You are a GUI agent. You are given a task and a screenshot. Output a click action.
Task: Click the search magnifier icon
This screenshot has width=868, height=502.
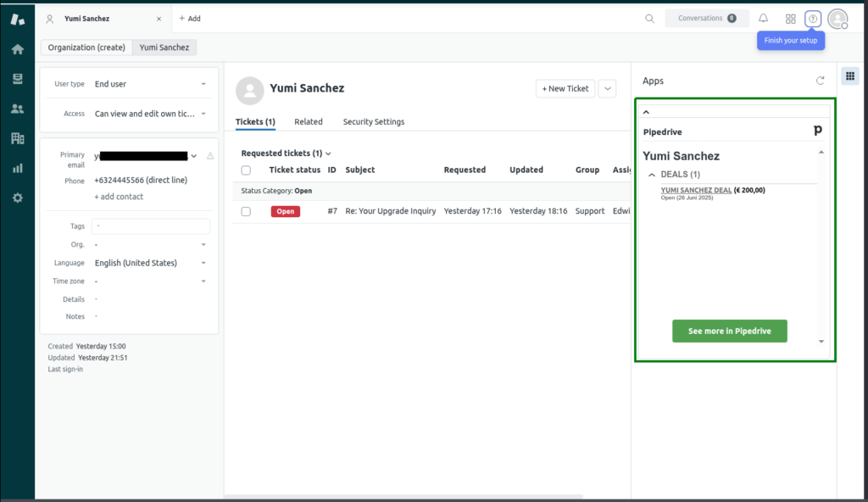pyautogui.click(x=649, y=19)
